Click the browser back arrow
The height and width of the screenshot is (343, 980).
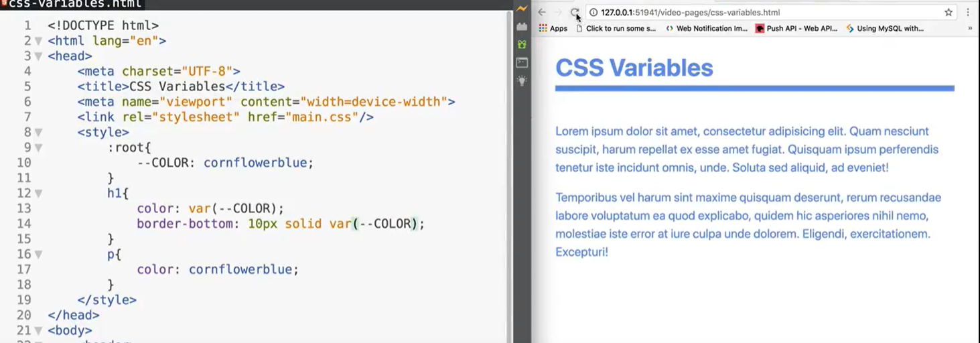point(542,12)
